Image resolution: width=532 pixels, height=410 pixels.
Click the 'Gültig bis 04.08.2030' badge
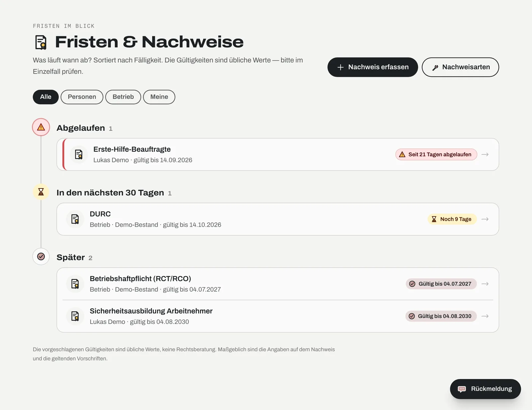(x=441, y=316)
